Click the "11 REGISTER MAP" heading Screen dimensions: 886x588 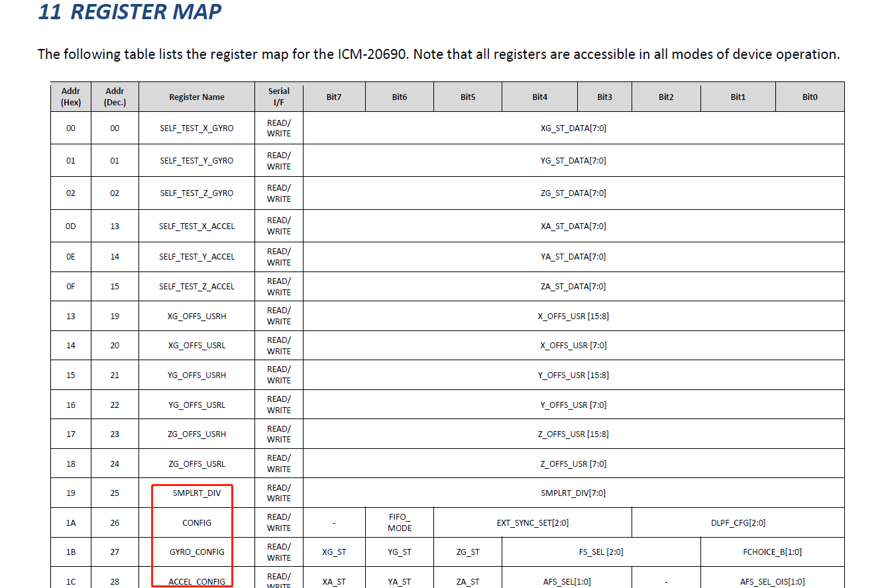pos(130,12)
